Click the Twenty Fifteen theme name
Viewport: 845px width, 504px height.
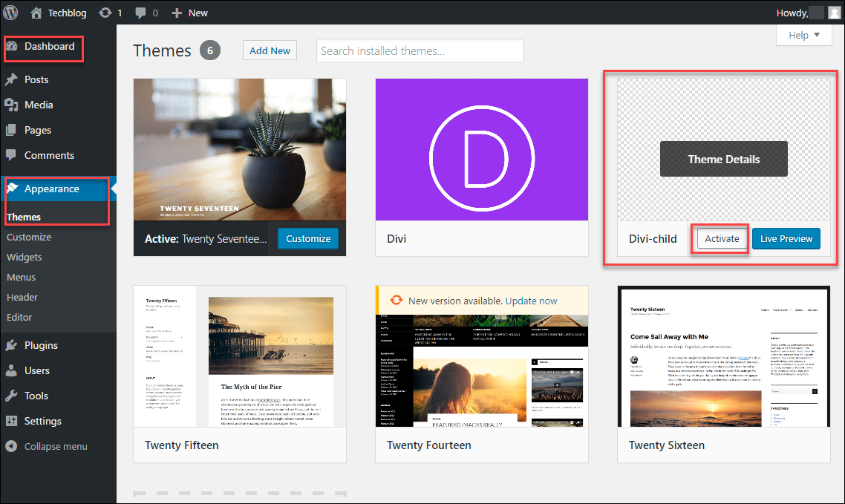coord(182,445)
